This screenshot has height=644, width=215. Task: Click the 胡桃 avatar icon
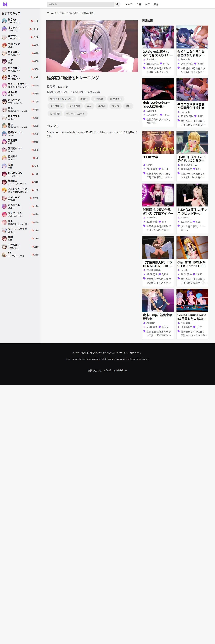[4, 239]
